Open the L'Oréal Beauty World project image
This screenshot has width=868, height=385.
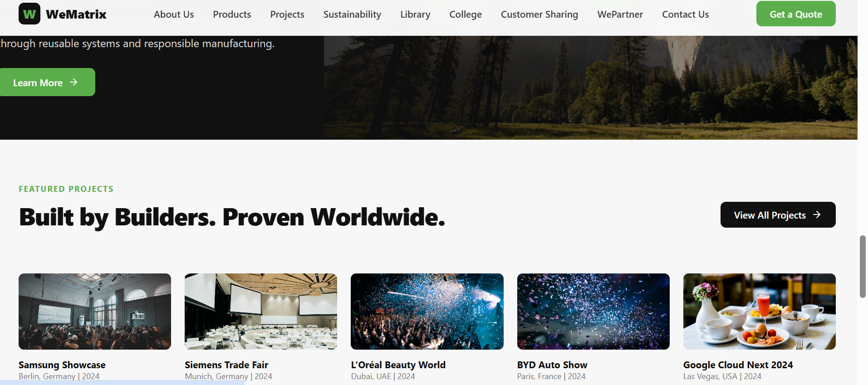click(x=427, y=312)
